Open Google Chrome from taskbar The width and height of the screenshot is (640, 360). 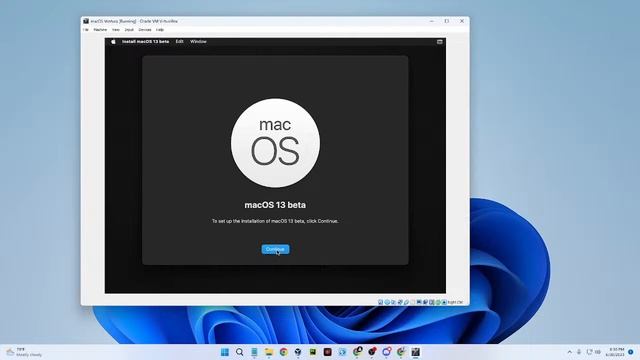click(284, 352)
